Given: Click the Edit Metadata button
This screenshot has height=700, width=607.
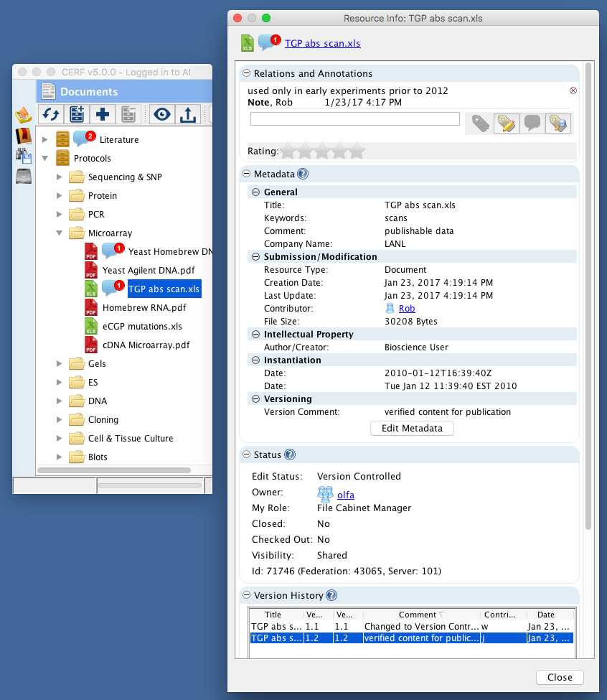Looking at the screenshot, I should [412, 428].
